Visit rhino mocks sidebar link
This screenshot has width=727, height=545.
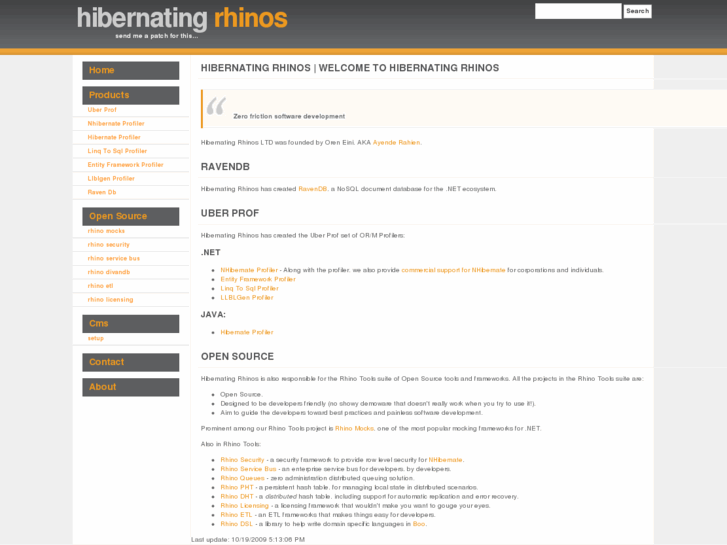[x=106, y=231]
